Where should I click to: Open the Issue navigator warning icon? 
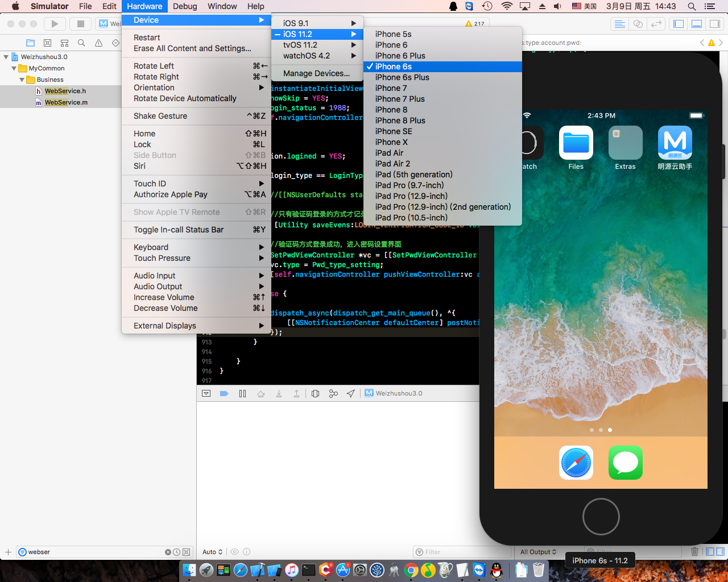(x=98, y=43)
